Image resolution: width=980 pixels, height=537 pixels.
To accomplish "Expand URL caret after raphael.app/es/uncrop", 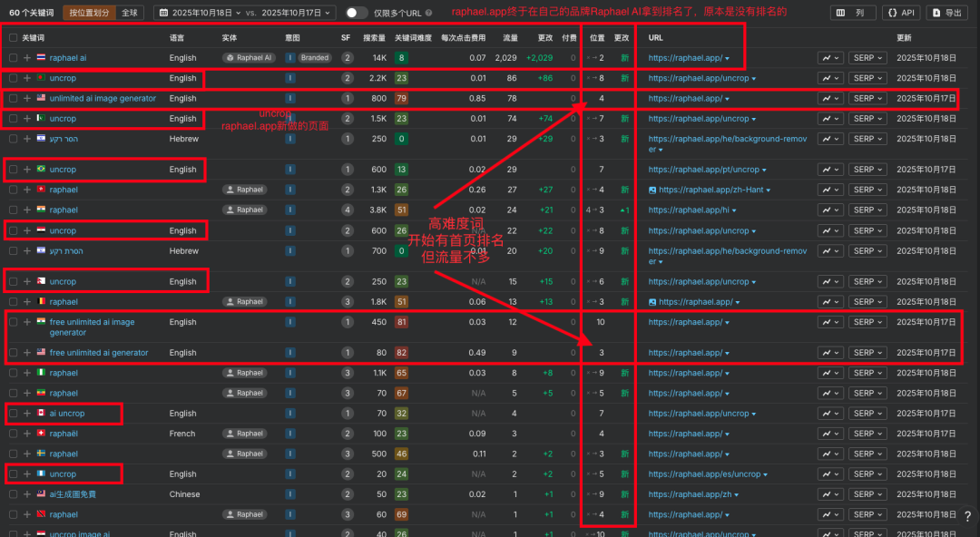I will tap(766, 474).
